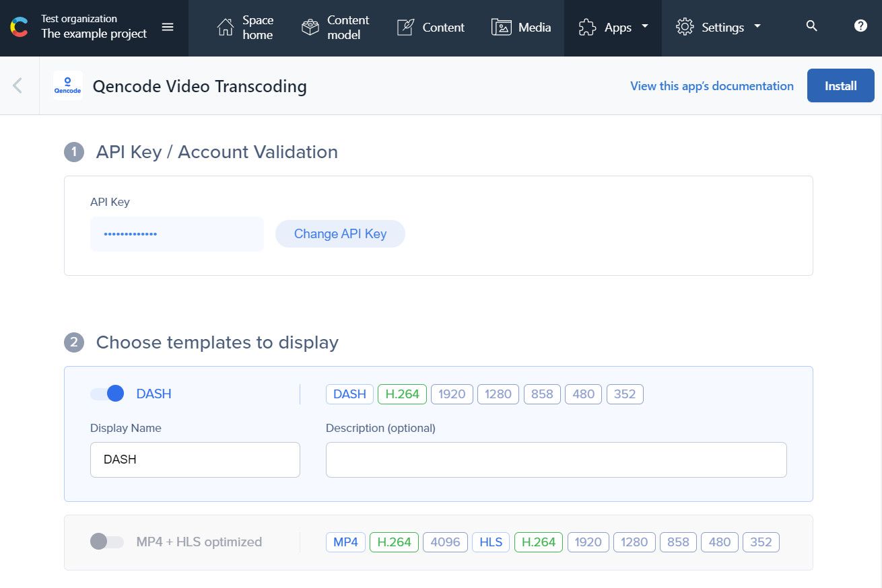Open the Content model tab
This screenshot has height=588, width=882.
[x=336, y=28]
